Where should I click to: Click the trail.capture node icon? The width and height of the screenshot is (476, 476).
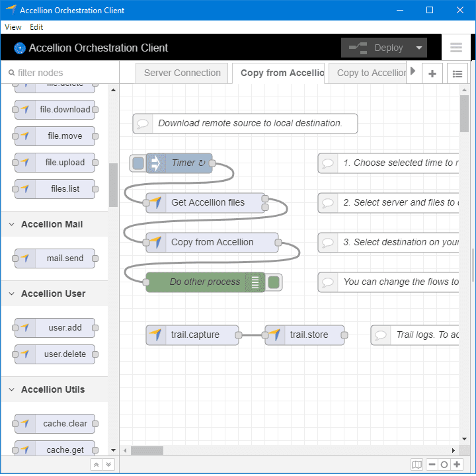(156, 335)
